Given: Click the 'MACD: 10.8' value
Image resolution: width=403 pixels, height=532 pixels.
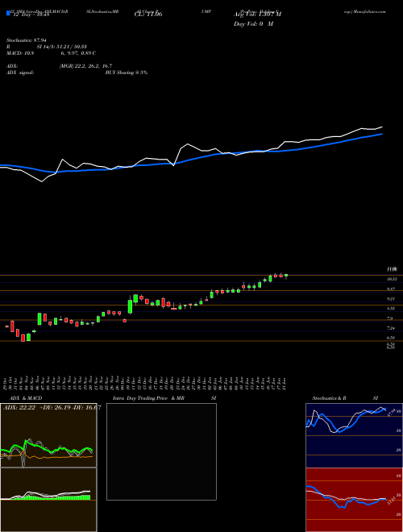Looking at the screenshot, I should tap(20, 53).
